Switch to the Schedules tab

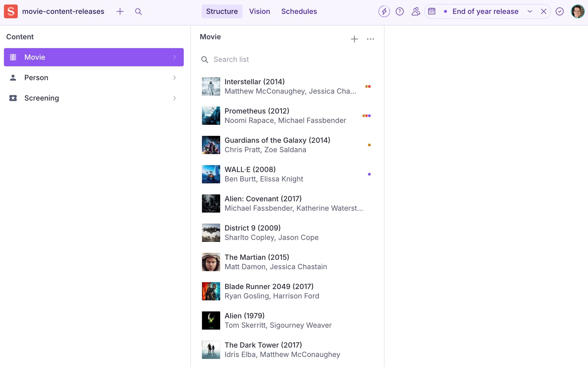click(299, 11)
